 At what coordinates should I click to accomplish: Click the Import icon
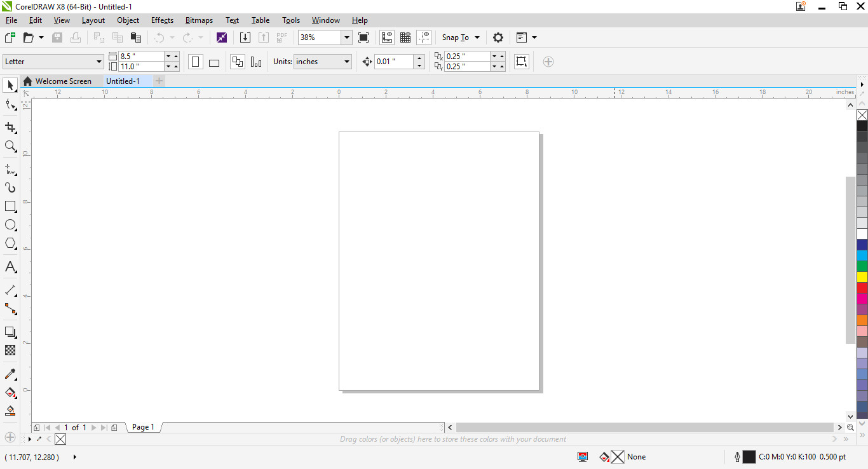[x=245, y=37]
